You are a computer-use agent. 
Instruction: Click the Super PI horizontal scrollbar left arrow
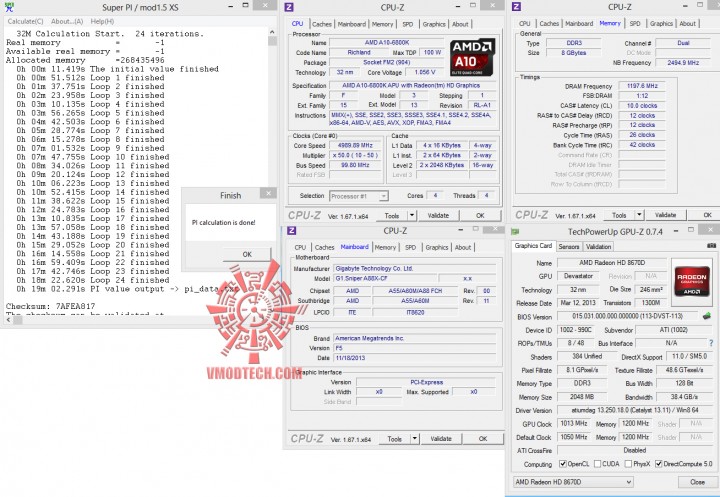click(x=6, y=320)
